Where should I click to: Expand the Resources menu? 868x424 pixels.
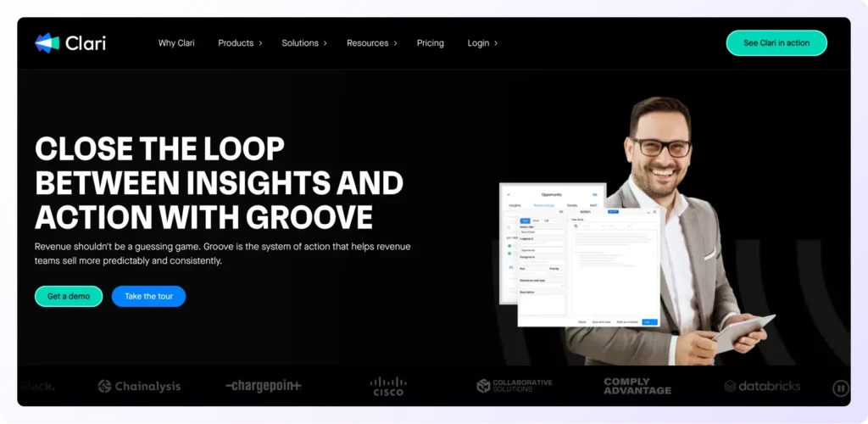pos(372,43)
